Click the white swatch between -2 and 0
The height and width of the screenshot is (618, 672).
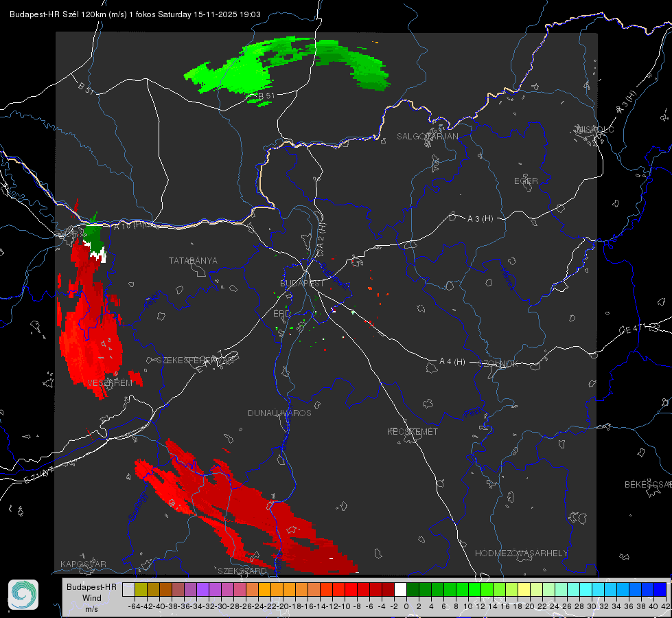[400, 589]
